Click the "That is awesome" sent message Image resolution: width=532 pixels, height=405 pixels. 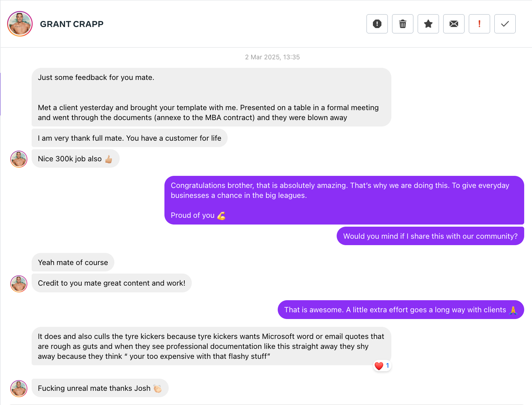[400, 310]
